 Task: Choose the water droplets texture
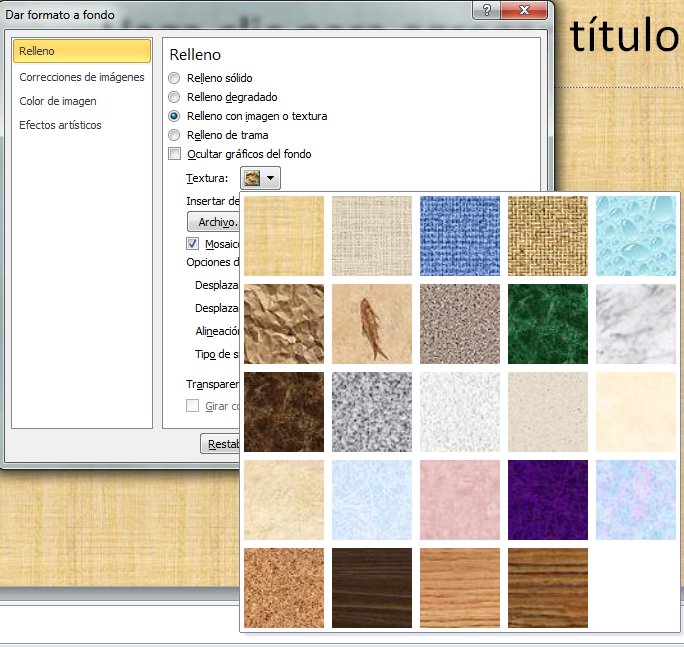[x=636, y=236]
